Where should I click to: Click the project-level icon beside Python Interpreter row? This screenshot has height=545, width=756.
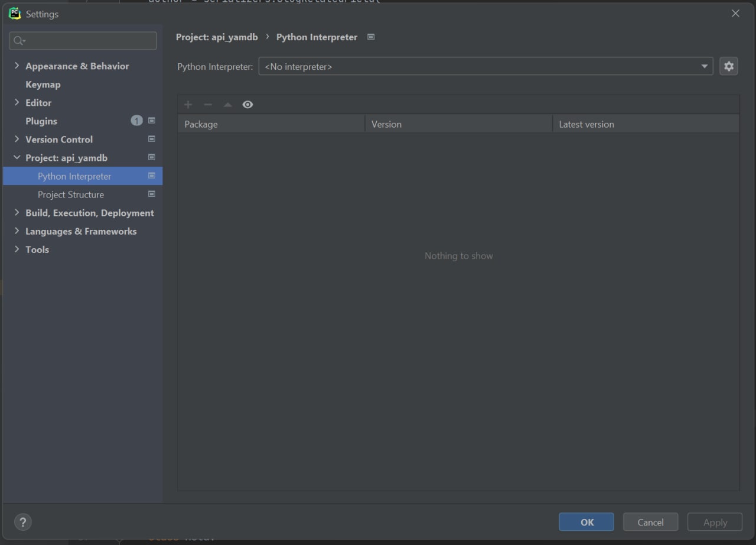coord(152,176)
